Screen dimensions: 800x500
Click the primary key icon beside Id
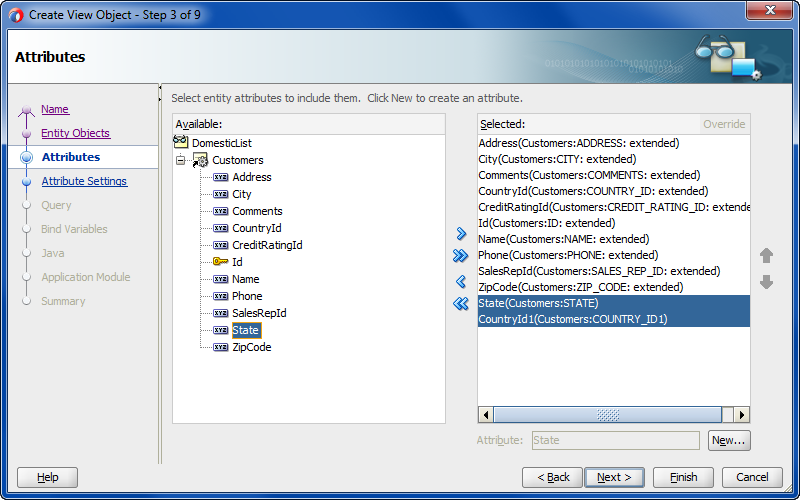tap(220, 262)
